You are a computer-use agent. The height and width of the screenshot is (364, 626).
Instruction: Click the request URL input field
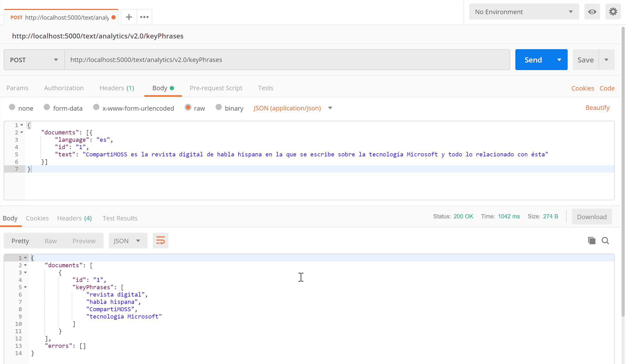pos(287,60)
